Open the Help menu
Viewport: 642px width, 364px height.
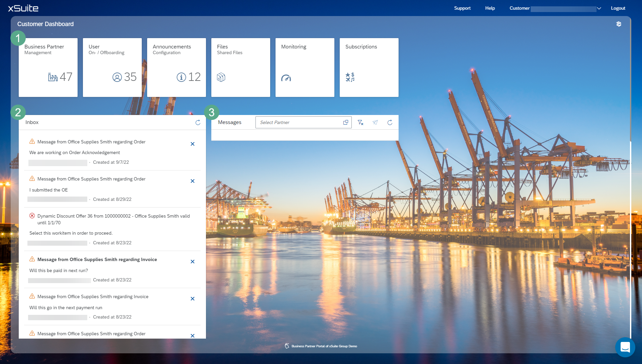490,8
